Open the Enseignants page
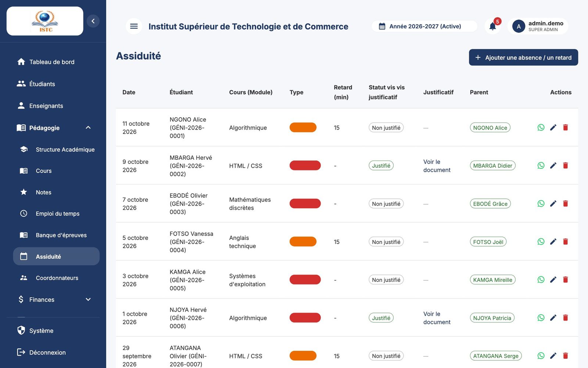This screenshot has height=368, width=588. coord(56,106)
